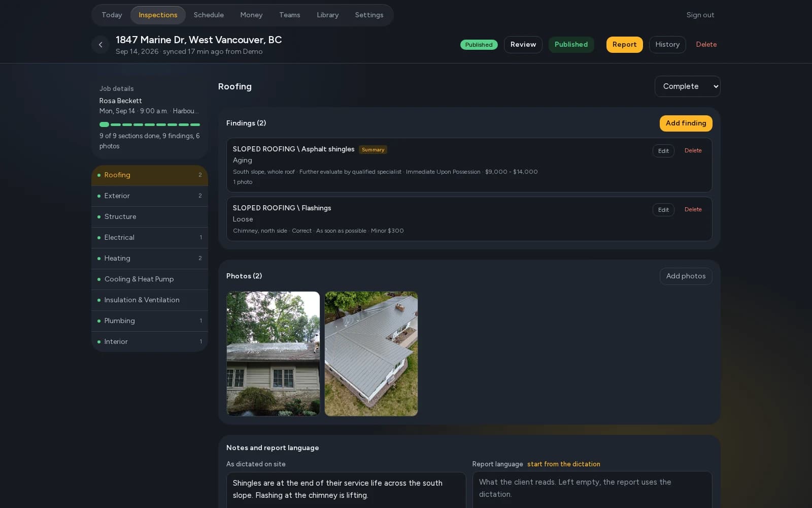812x508 pixels.
Task: Click the '1847 Marine Dr, West Vancouver, BC' title
Action: (x=198, y=40)
